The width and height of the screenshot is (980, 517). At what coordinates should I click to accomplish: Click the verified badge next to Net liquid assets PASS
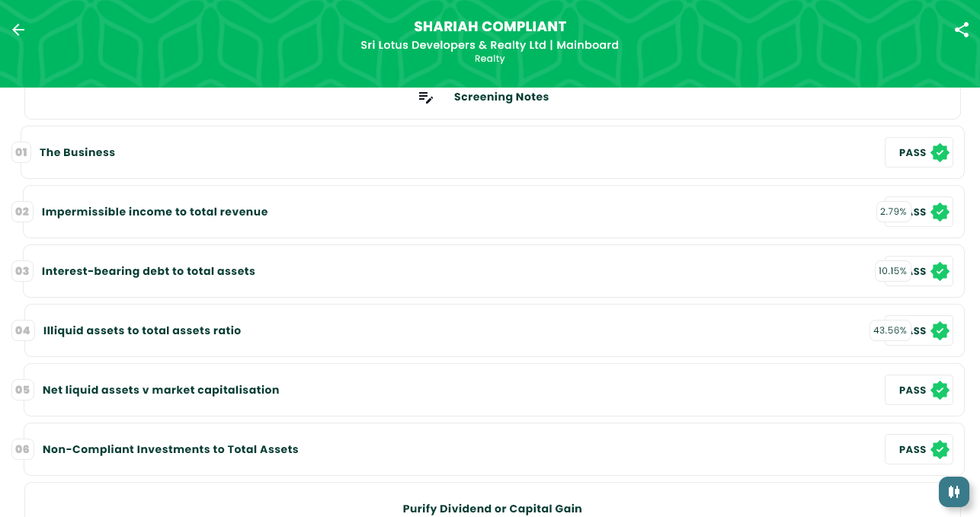(940, 390)
